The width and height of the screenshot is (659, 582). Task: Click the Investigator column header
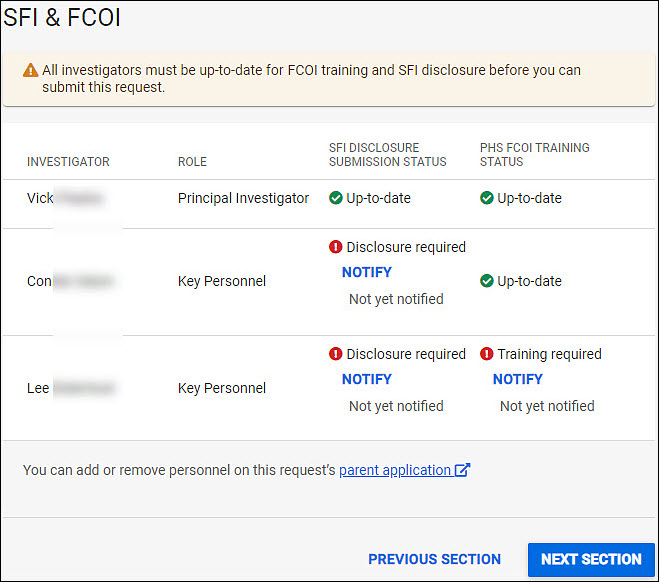click(68, 162)
